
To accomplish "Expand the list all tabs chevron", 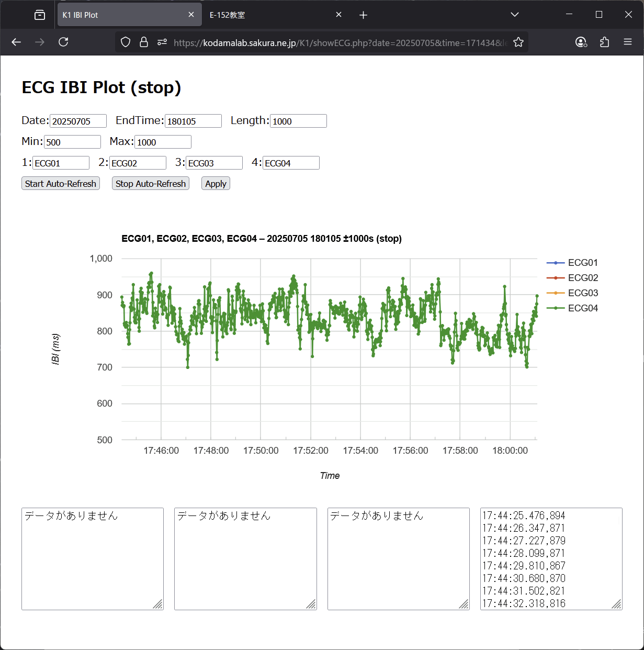I will click(x=514, y=15).
